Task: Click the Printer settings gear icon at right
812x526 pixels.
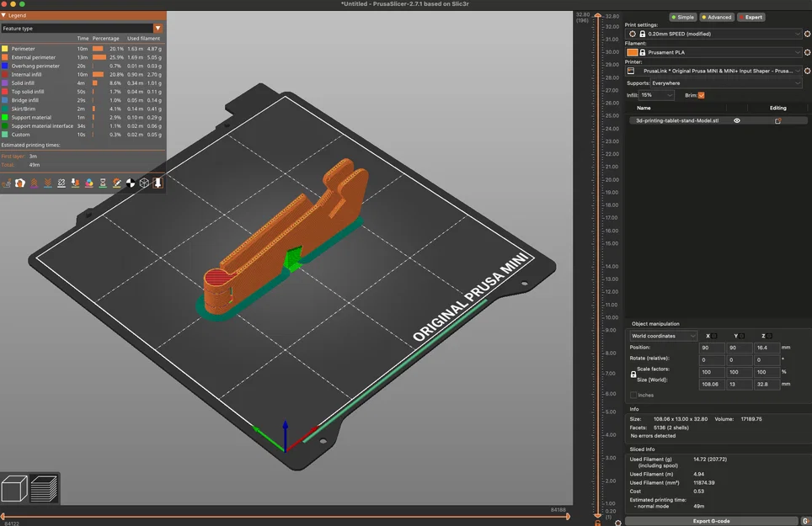Action: tap(807, 72)
